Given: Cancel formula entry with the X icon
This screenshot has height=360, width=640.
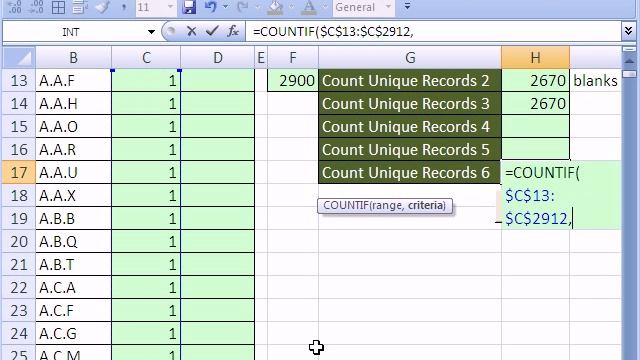Looking at the screenshot, I should 191,31.
